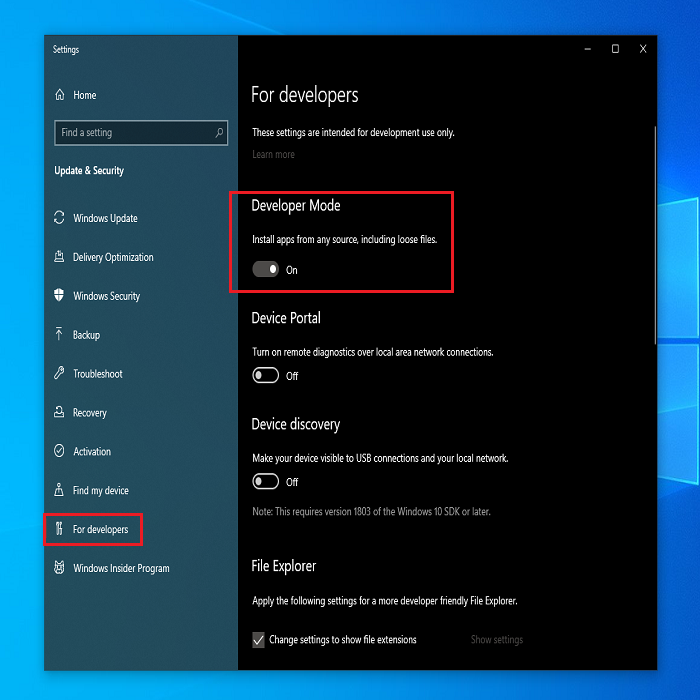This screenshot has height=700, width=700.
Task: Open the Windows Security label
Action: point(106,296)
